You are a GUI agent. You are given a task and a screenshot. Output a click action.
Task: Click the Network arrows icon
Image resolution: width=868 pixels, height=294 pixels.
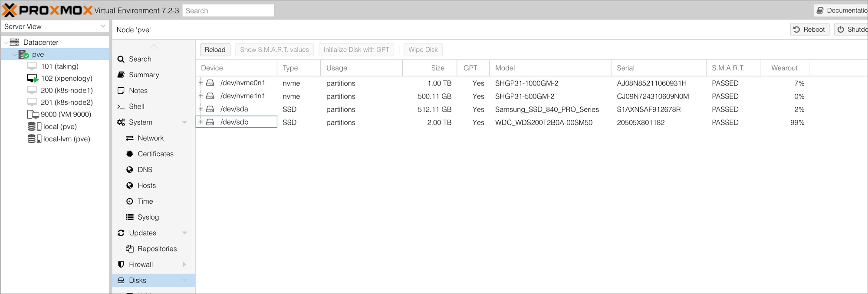pos(129,138)
